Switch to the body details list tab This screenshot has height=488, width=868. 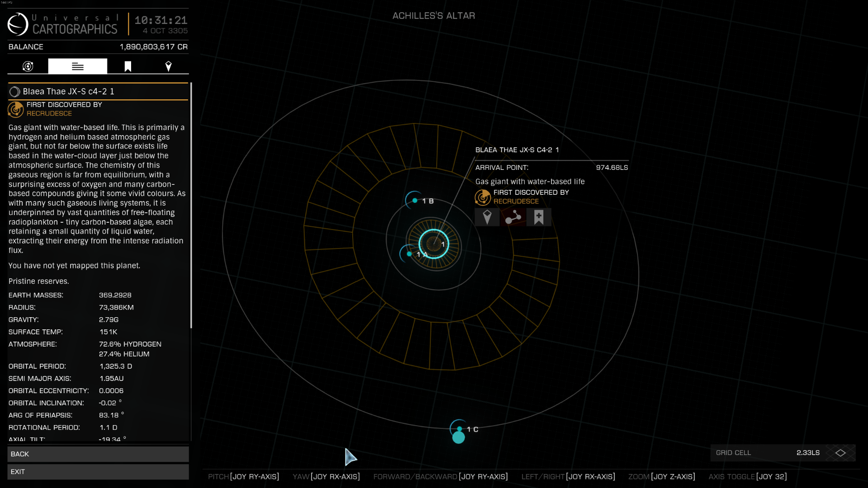tap(78, 66)
